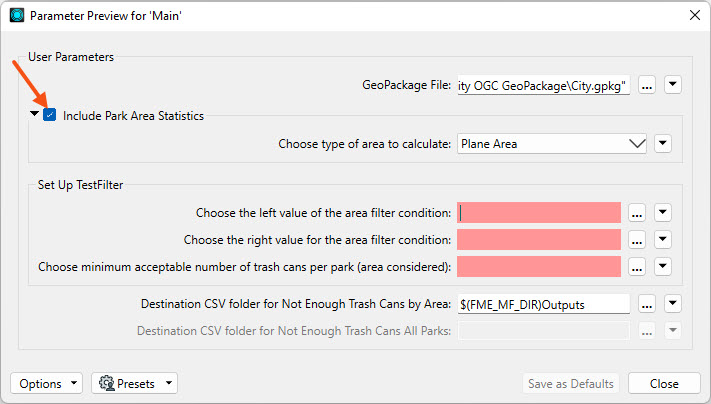Open arrow menu for right value parameter
The image size is (711, 404).
coord(662,240)
